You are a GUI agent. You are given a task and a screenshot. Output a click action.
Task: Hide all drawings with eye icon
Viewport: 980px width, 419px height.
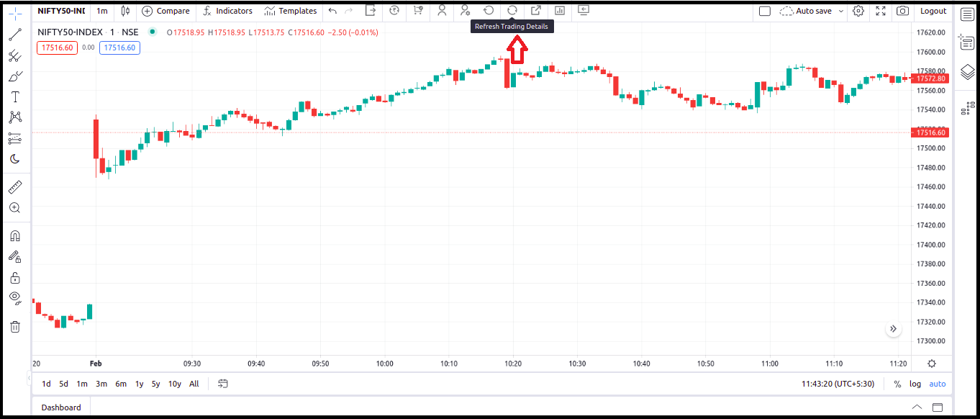pos(14,298)
